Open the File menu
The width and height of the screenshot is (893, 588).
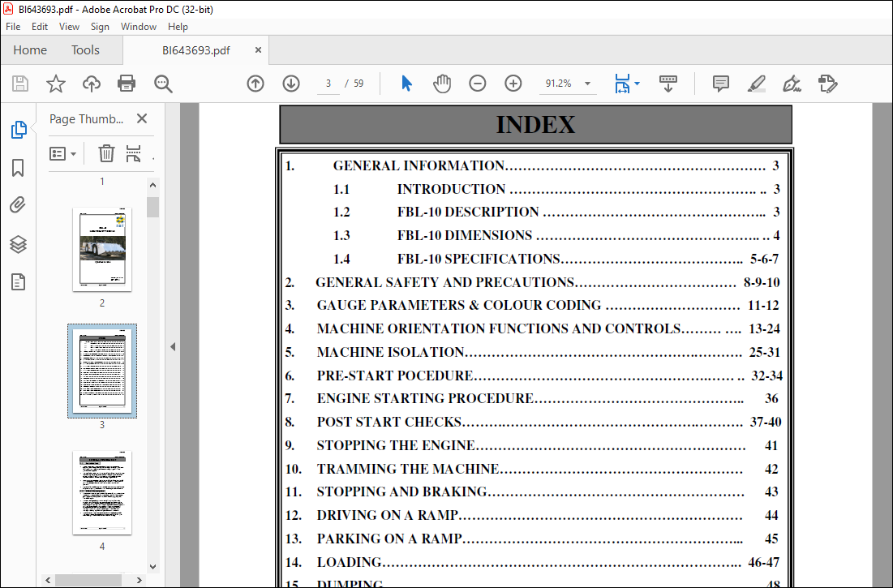(x=13, y=27)
